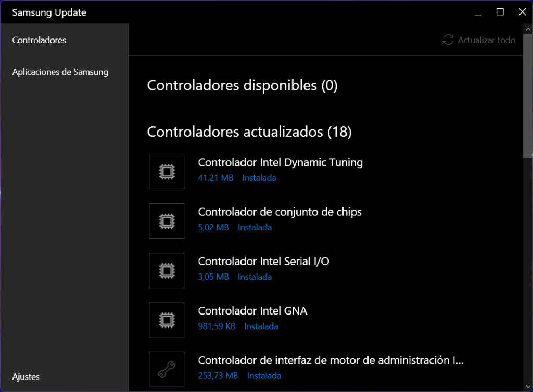533x392 pixels.
Task: Click the Controlador Intel Serial I/O title
Action: click(263, 261)
